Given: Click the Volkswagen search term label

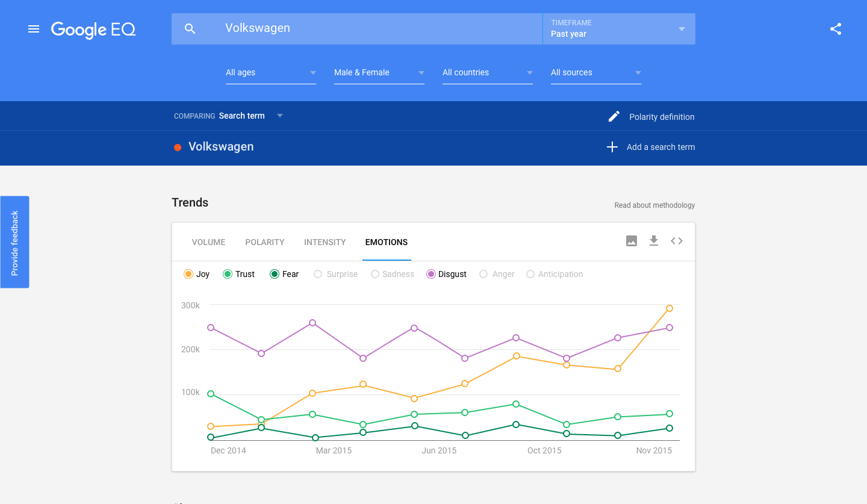Looking at the screenshot, I should tap(221, 147).
